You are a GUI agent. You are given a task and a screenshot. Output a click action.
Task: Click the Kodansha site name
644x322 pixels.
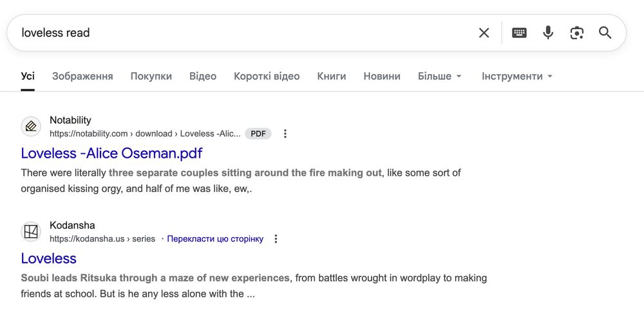pos(72,225)
